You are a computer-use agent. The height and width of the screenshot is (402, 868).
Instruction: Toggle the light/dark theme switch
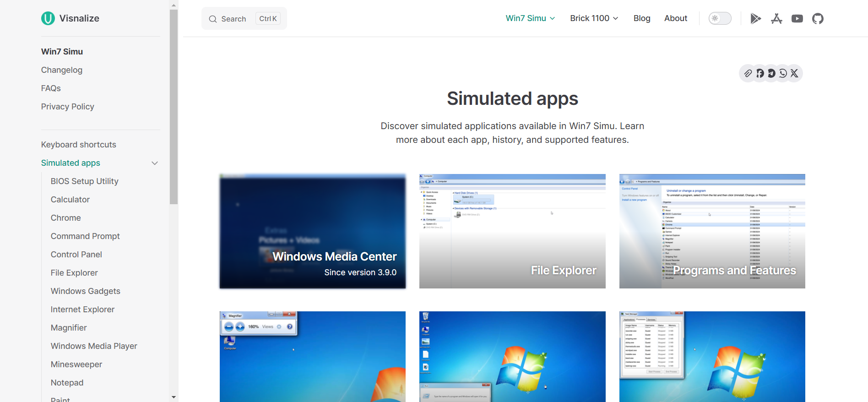click(x=720, y=18)
